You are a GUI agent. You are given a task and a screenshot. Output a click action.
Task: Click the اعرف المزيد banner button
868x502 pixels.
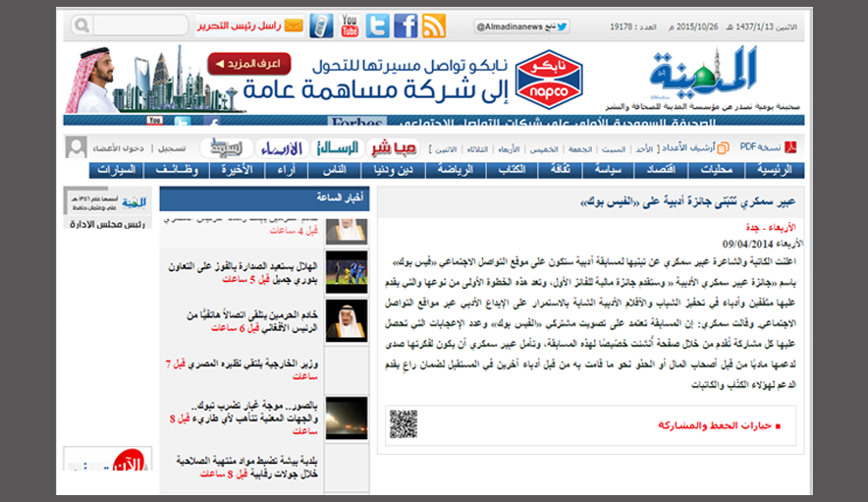236,64
